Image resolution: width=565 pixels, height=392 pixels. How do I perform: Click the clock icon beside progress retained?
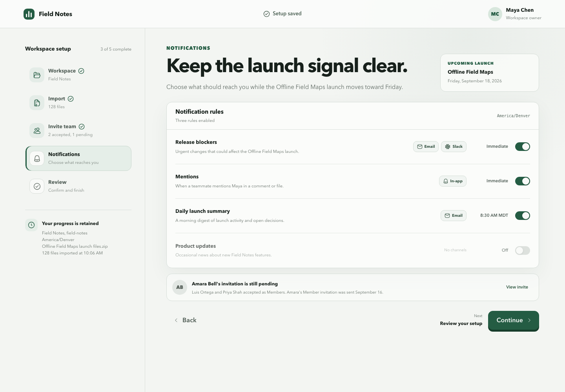pyautogui.click(x=31, y=225)
